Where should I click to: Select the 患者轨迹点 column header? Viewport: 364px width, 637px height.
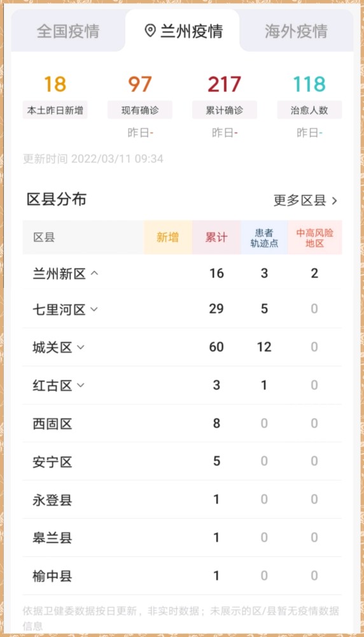264,238
